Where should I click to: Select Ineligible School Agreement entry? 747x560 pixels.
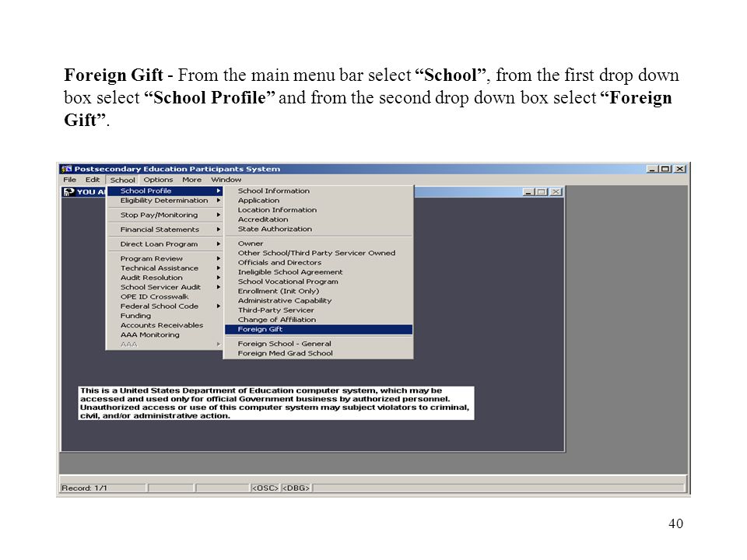pyautogui.click(x=318, y=272)
